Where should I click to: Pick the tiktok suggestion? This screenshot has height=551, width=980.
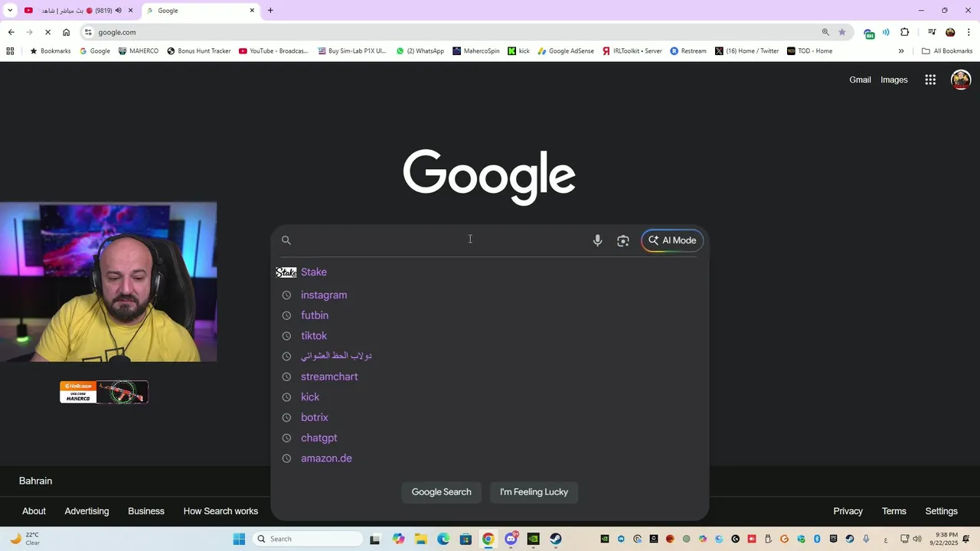coord(490,336)
